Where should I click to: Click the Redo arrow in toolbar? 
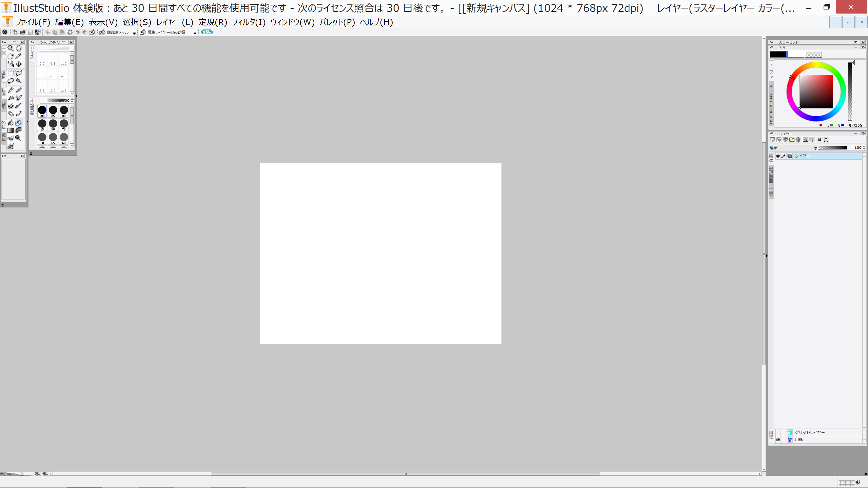[x=85, y=32]
